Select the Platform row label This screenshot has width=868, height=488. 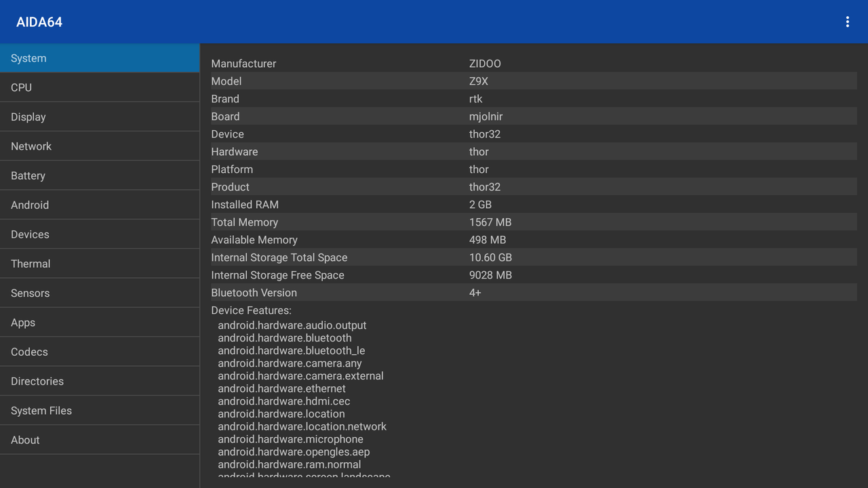(232, 169)
